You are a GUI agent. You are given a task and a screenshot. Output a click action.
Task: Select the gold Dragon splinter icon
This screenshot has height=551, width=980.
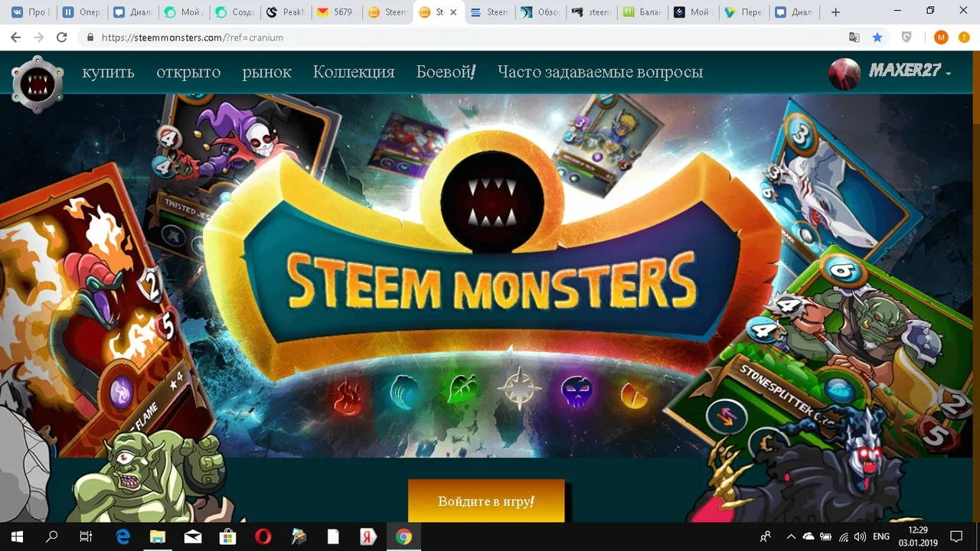tap(634, 396)
